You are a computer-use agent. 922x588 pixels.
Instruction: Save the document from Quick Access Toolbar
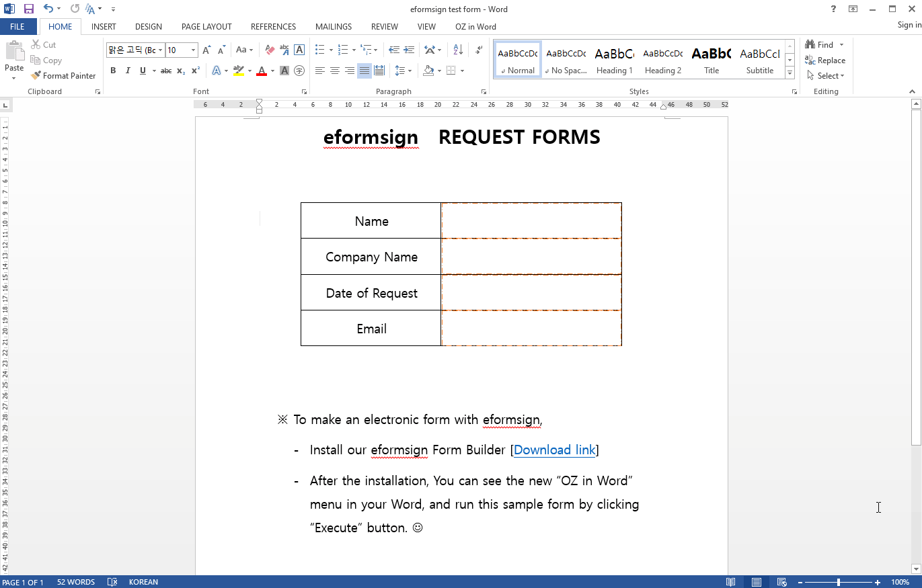[28, 9]
